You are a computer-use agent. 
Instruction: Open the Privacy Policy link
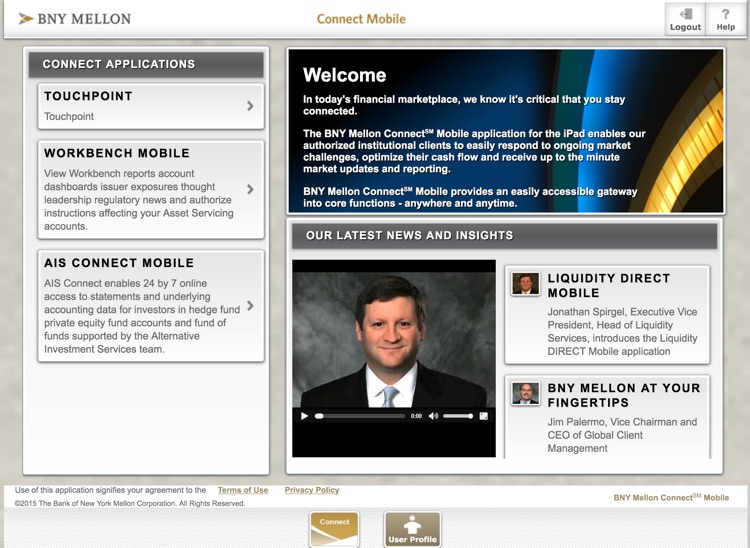click(x=312, y=490)
